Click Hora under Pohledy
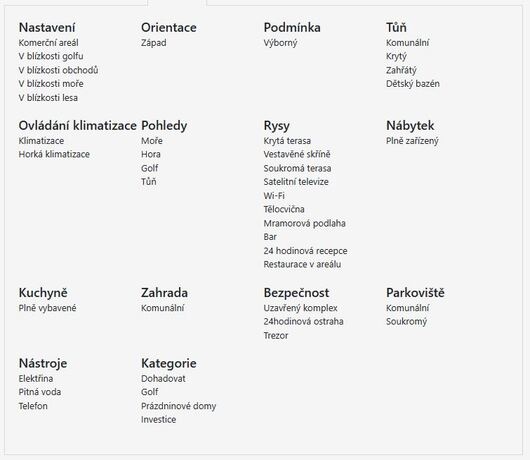Viewport: 530px width, 460px height. click(x=151, y=154)
